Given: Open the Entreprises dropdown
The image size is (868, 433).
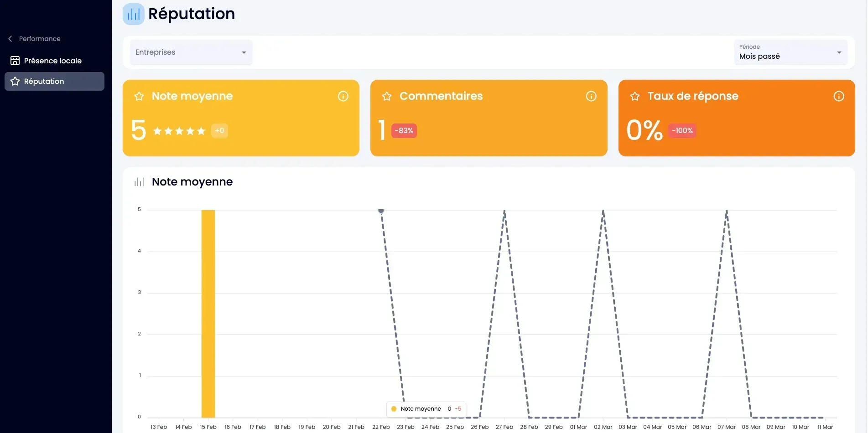Looking at the screenshot, I should click(191, 52).
